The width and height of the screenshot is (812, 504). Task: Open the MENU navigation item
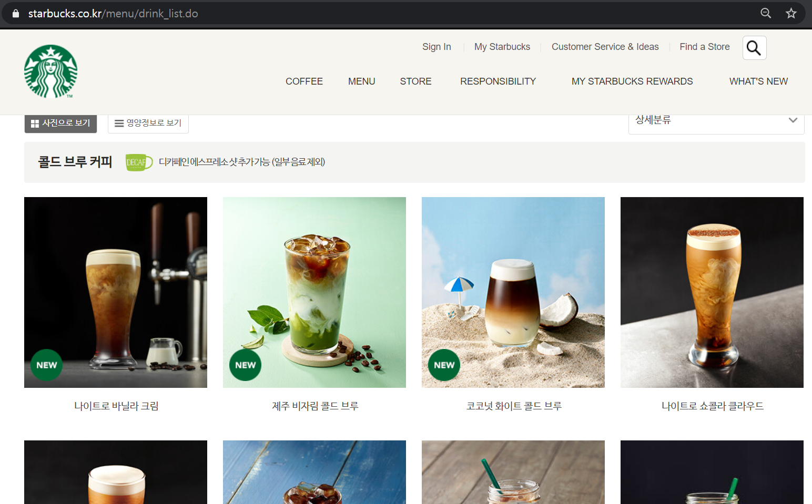[361, 81]
